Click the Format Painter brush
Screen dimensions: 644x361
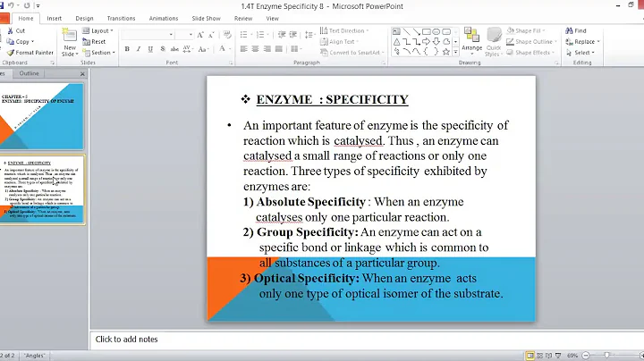tap(10, 53)
